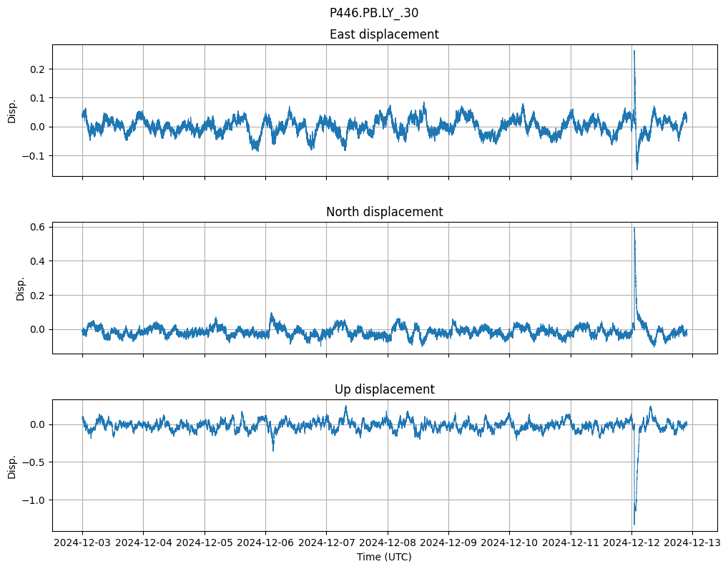The image size is (728, 569).
Task: Select the 2024-12-13 date tick label
Action: [692, 543]
